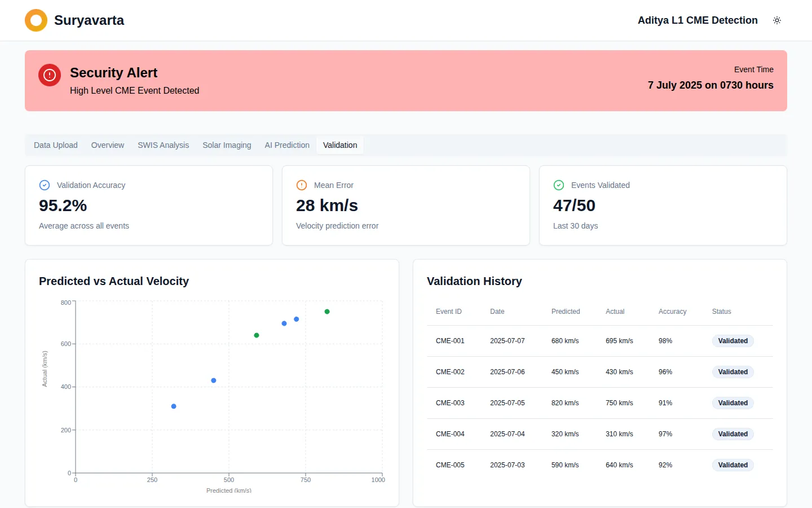This screenshot has height=508, width=812.
Task: Go to the Solar Imaging tab
Action: pyautogui.click(x=227, y=145)
